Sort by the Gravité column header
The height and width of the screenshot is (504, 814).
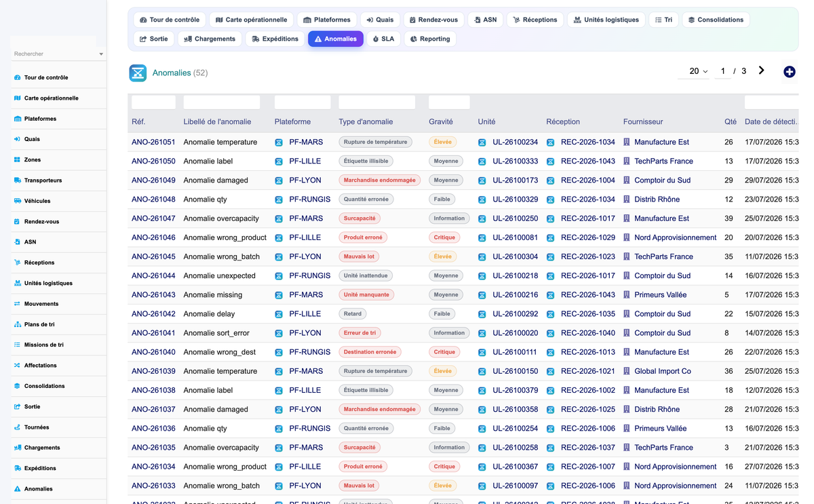point(441,122)
